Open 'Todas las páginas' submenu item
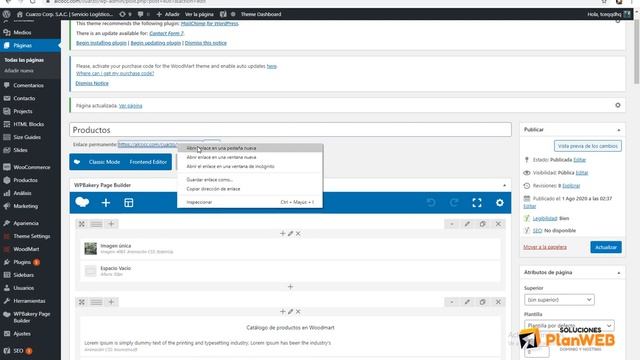The image size is (640, 360). coord(24,60)
